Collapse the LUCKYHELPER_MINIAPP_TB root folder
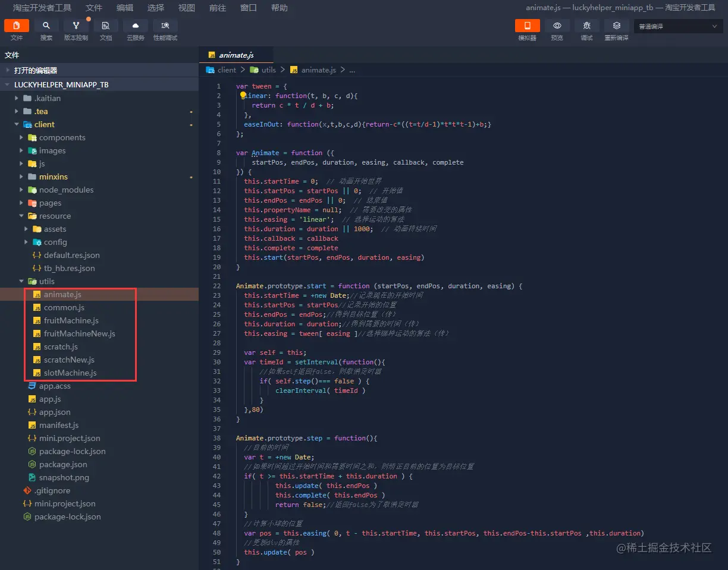This screenshot has width=728, height=570. (x=99, y=84)
